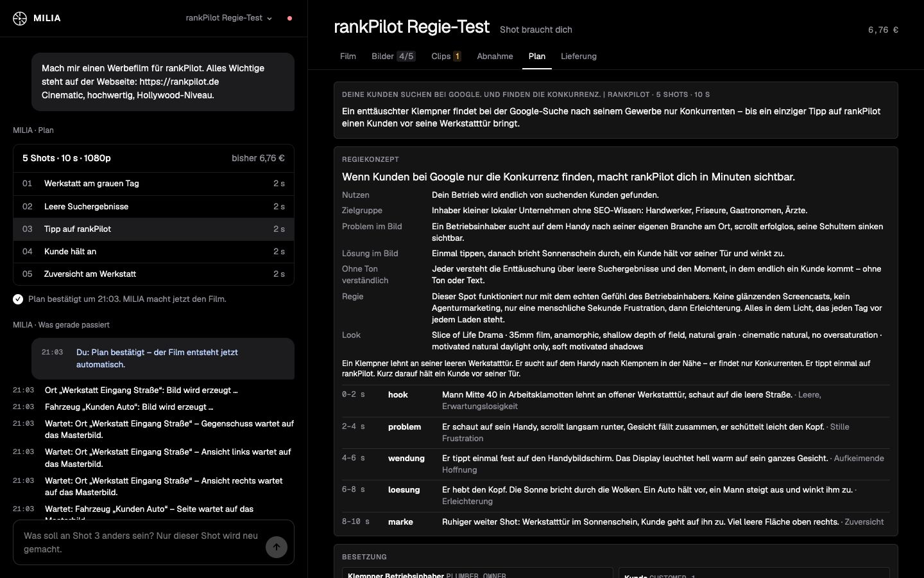Click the 'Shot braucht dich' status text
The image size is (924, 578).
coord(536,30)
